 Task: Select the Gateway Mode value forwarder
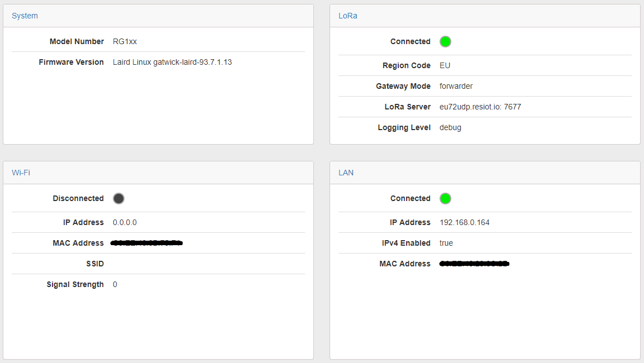coord(456,86)
